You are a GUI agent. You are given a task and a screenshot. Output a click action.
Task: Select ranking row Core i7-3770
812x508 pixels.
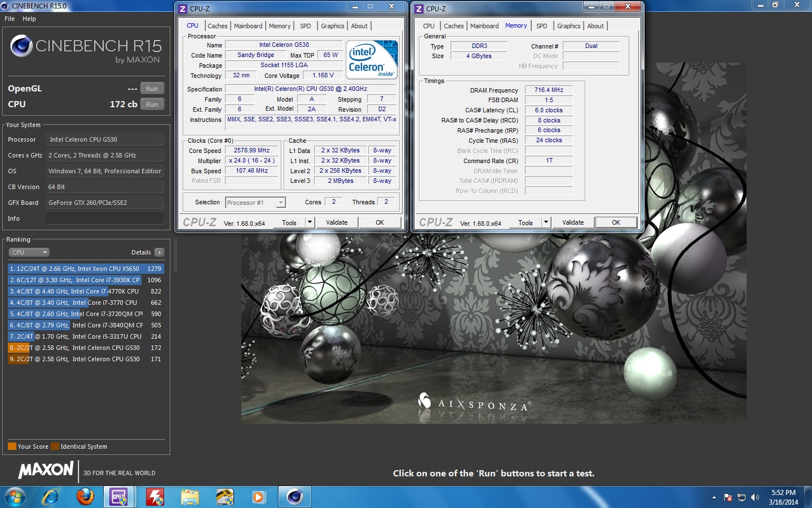click(86, 303)
